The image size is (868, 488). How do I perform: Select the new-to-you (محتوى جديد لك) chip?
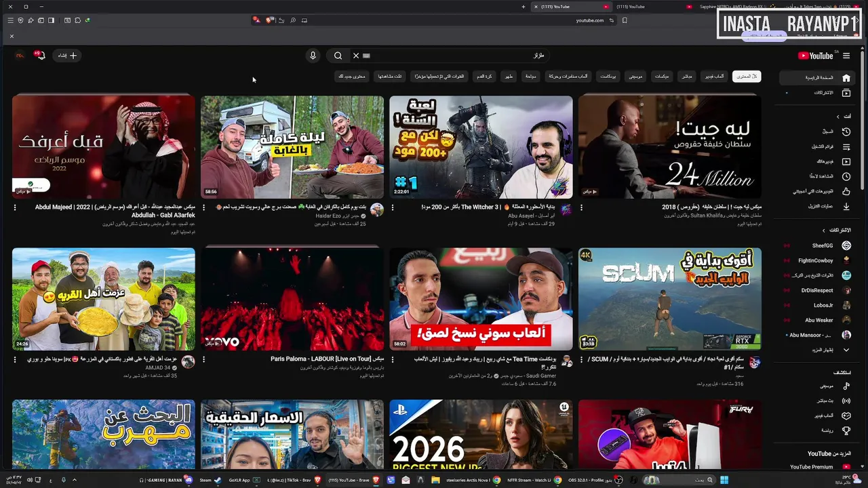[352, 76]
